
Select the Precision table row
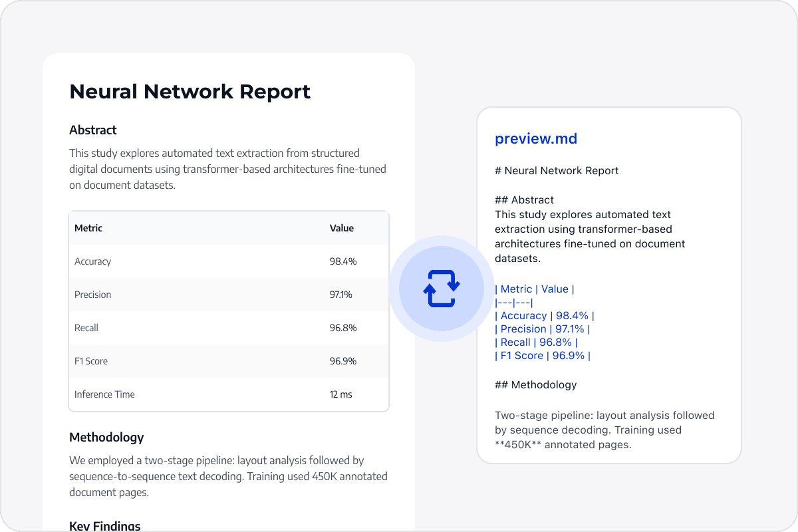point(229,295)
